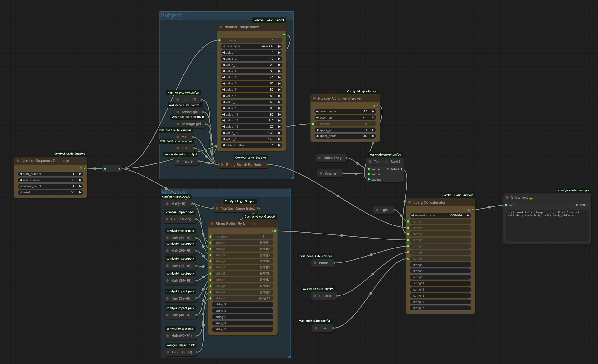Decrease upper_value with its left arrow
Viewport: 598px width, 364px height.
pos(317,136)
